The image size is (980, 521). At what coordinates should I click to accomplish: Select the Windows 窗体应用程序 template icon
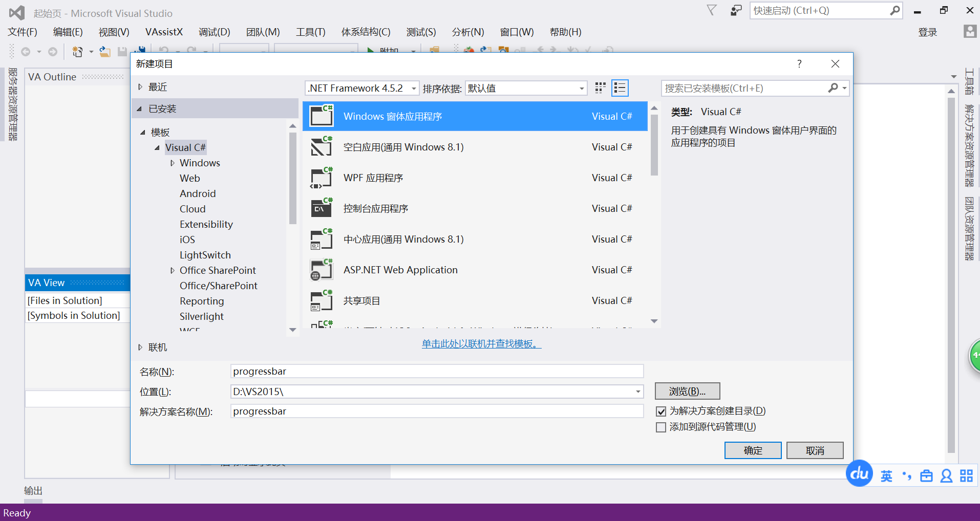(x=322, y=116)
